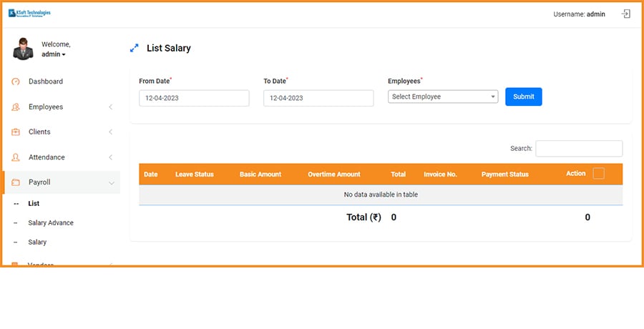Click the logout icon in header
Viewport: 644px width, 329px height.
tap(626, 14)
